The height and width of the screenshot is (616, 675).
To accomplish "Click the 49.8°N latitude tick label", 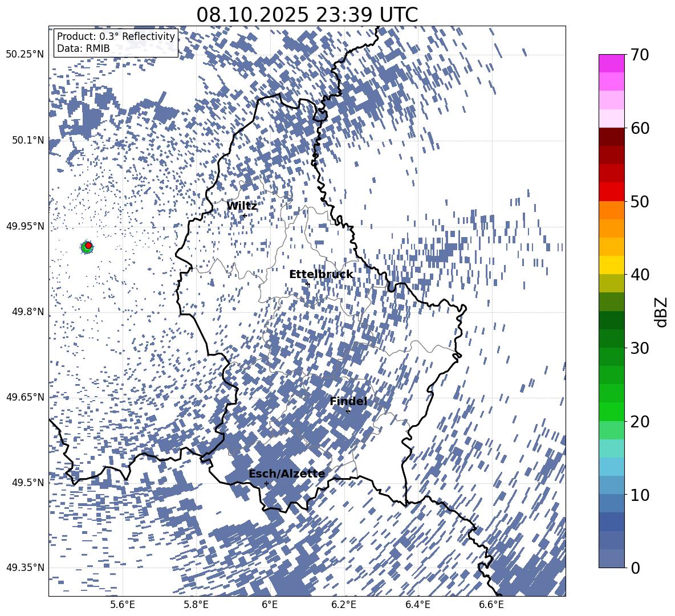I will (x=28, y=312).
